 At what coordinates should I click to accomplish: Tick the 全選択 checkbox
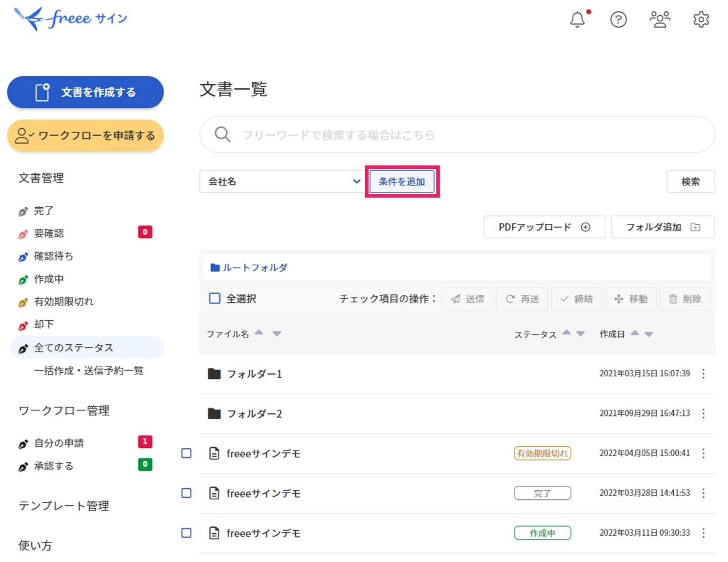tap(214, 298)
